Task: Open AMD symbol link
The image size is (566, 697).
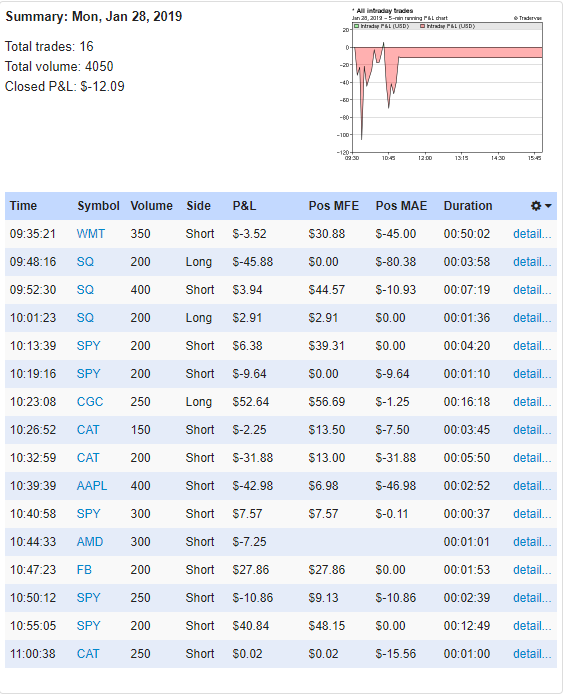Action: 90,542
